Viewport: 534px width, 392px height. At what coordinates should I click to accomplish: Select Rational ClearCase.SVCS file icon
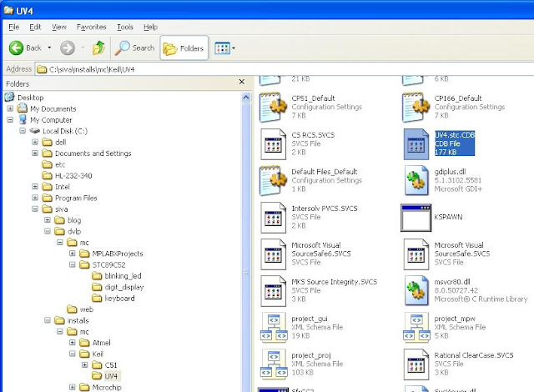[416, 364]
